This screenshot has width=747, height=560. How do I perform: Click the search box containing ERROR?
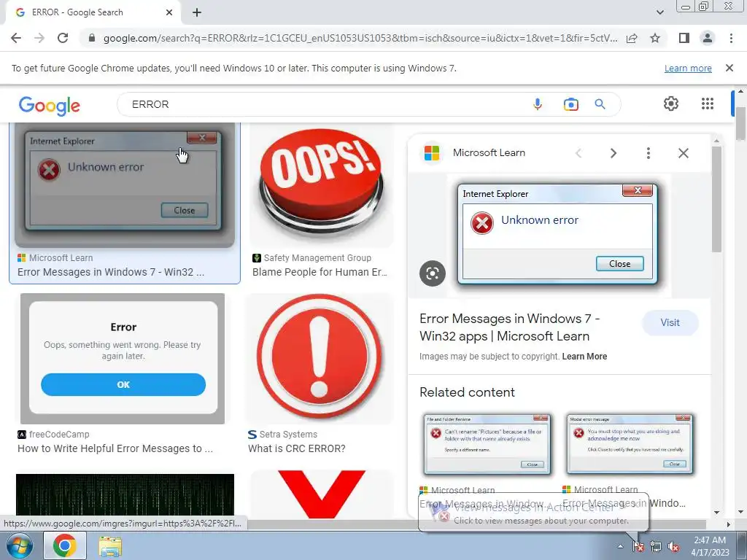click(x=324, y=104)
